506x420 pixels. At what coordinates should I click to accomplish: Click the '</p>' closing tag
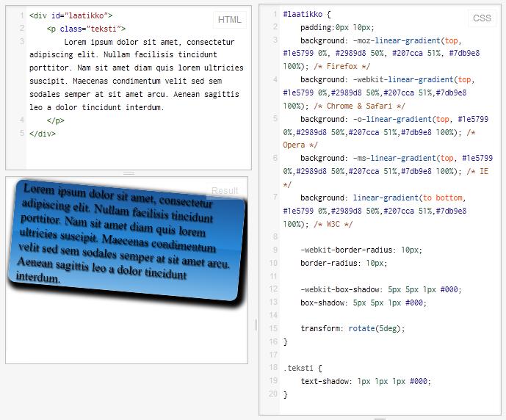coord(56,120)
